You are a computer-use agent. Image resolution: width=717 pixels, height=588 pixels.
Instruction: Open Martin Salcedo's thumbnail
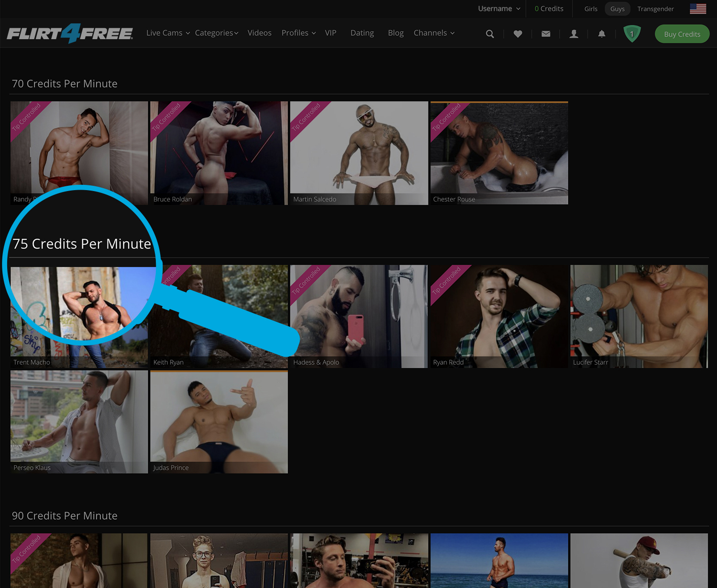[359, 153]
